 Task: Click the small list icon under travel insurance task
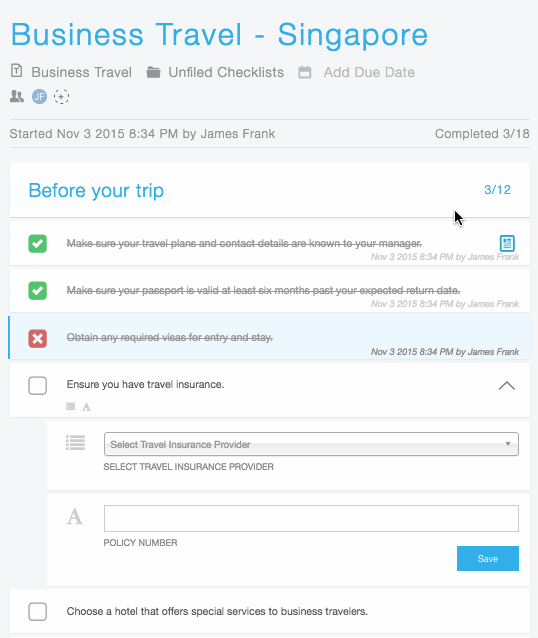(70, 406)
